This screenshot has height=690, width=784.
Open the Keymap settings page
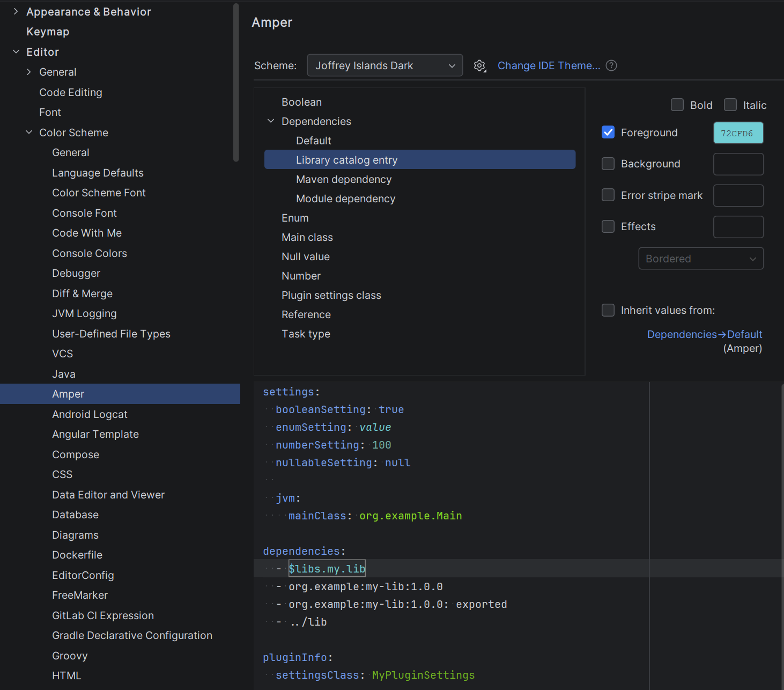click(48, 32)
